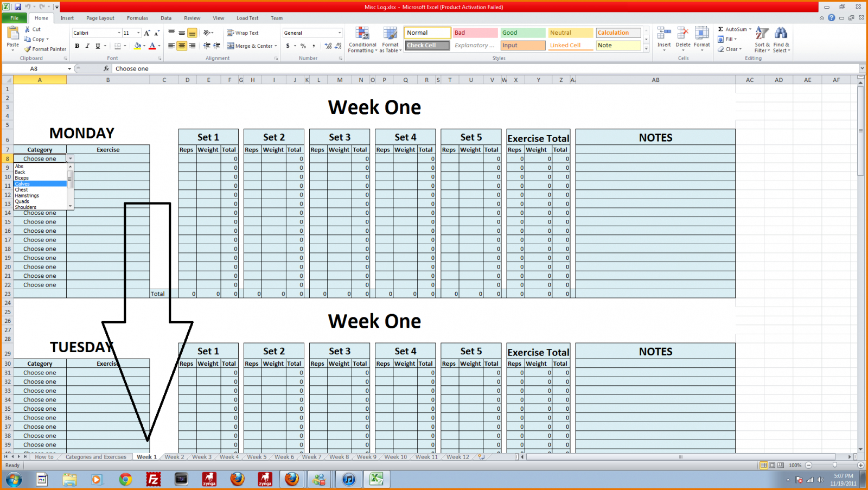868x490 pixels.
Task: Apply the Comma Style number format
Action: point(314,46)
